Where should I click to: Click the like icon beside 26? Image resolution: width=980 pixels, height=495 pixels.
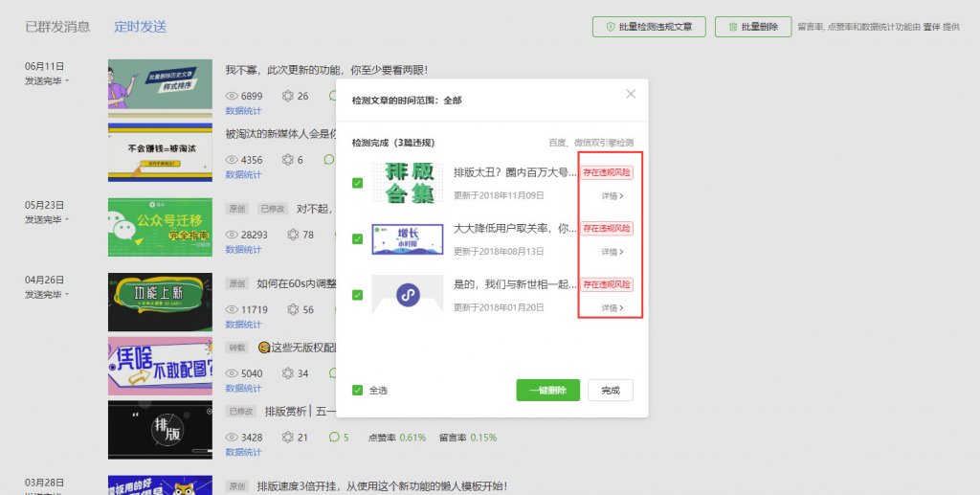pos(287,97)
